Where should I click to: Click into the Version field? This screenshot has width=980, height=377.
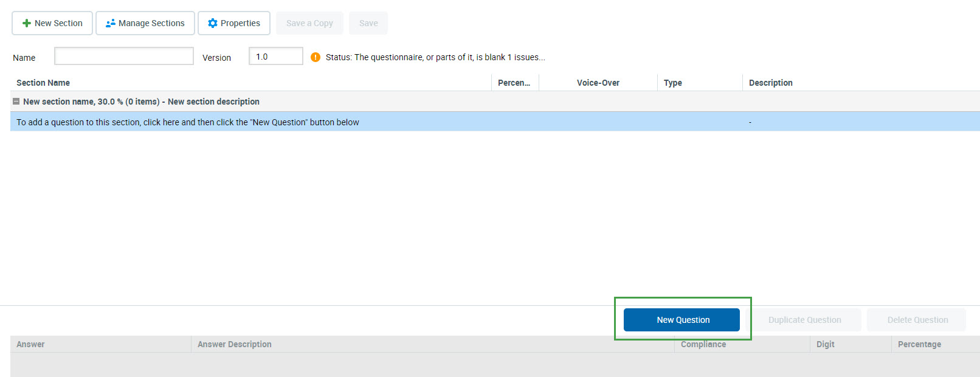[x=276, y=57]
